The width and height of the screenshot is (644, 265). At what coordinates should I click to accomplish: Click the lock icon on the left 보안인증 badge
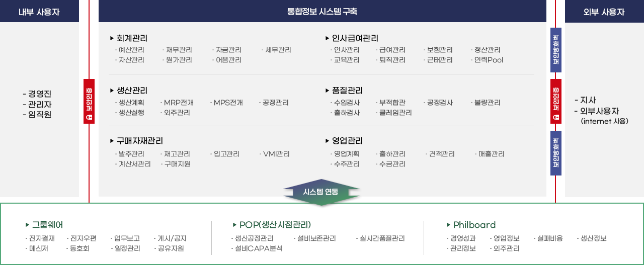click(x=89, y=117)
